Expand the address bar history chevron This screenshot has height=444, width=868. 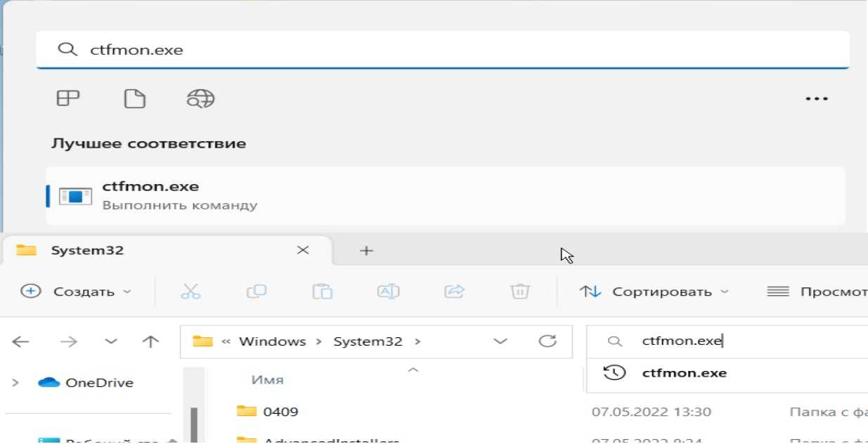point(500,341)
